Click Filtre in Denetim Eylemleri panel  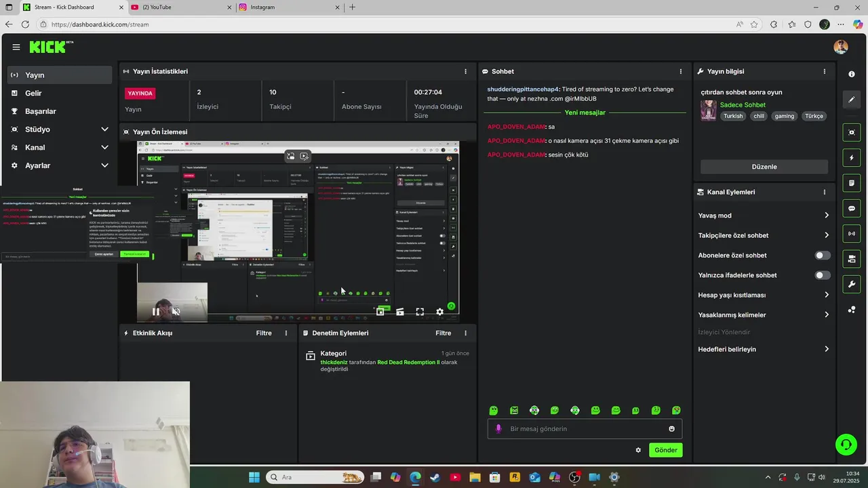443,333
